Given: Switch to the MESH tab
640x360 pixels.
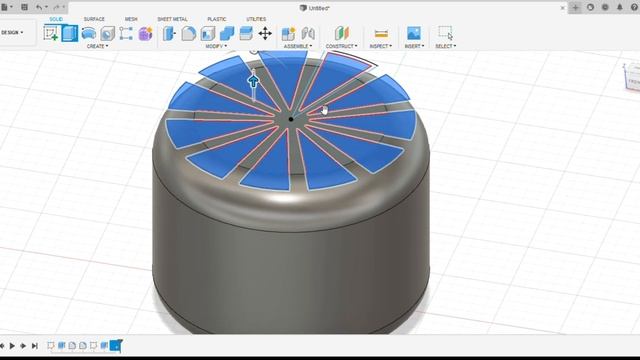Looking at the screenshot, I should pyautogui.click(x=131, y=19).
